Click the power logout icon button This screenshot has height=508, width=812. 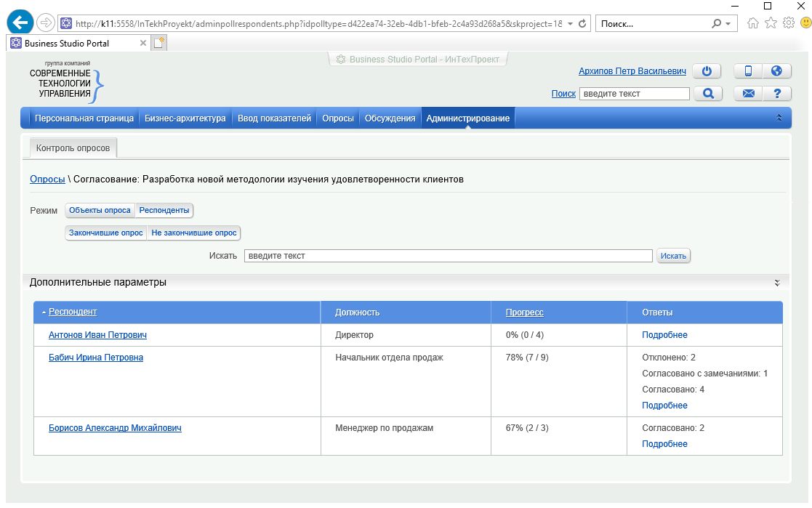point(706,71)
